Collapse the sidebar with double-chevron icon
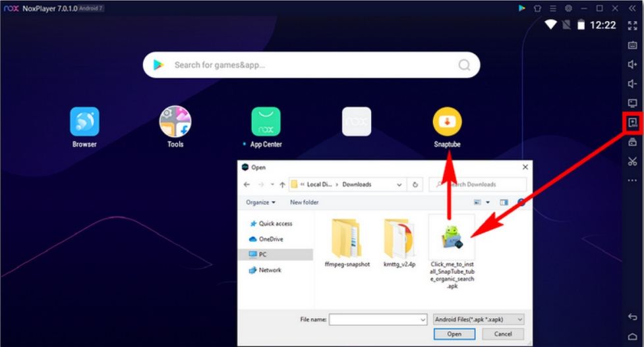This screenshot has height=347, width=644. click(633, 8)
